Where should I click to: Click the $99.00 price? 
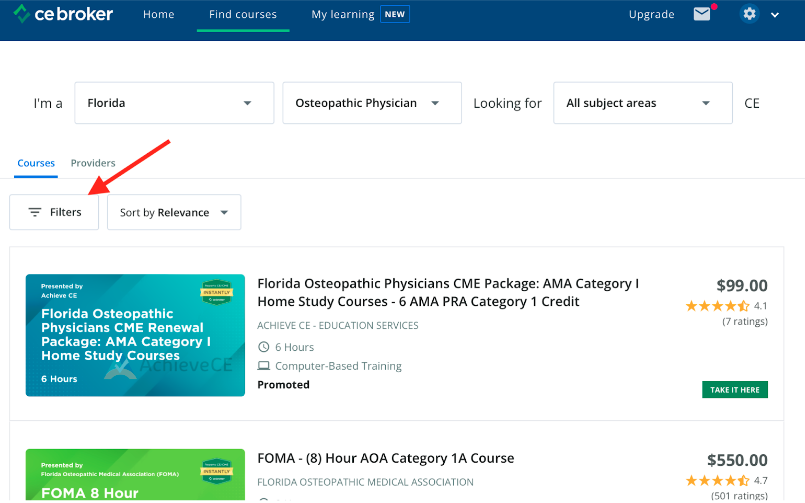point(742,285)
